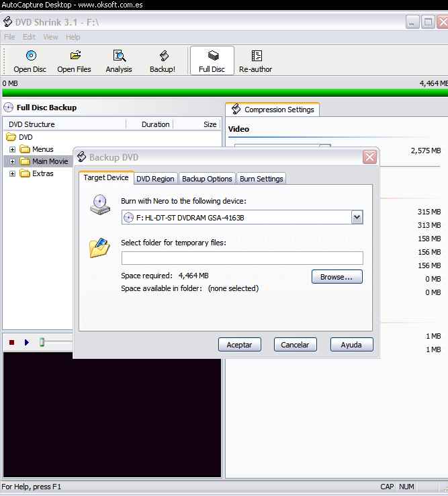448x496 pixels.
Task: Open the View menu
Action: tap(50, 37)
